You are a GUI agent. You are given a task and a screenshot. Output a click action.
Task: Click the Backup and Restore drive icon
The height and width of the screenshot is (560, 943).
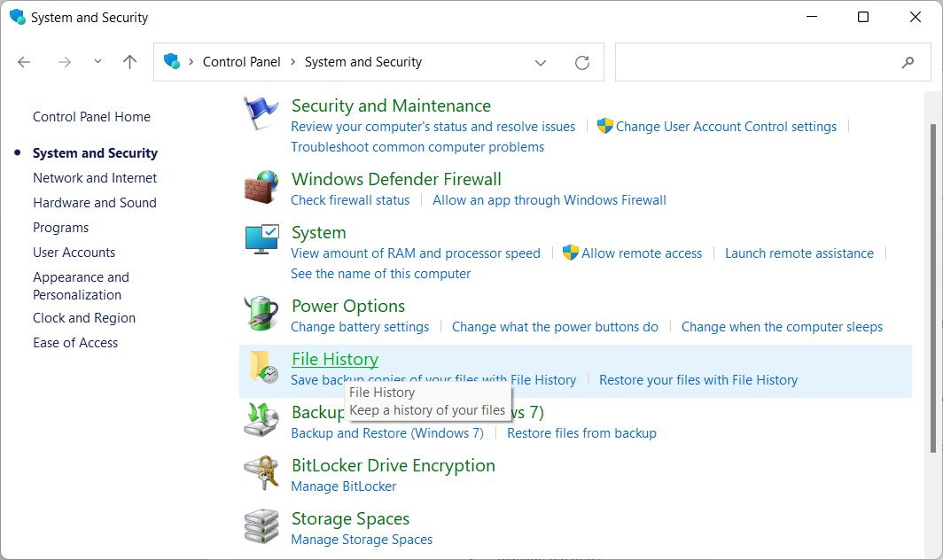261,420
